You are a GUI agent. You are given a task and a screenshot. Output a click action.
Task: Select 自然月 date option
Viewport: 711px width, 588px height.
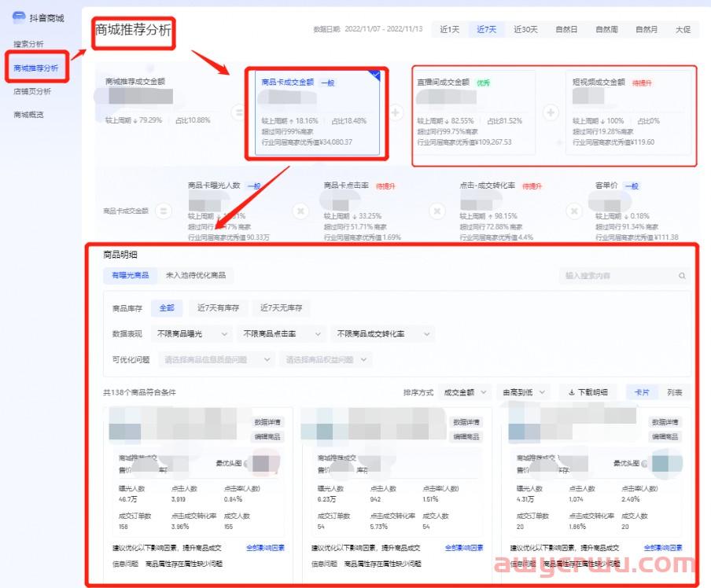pos(647,29)
